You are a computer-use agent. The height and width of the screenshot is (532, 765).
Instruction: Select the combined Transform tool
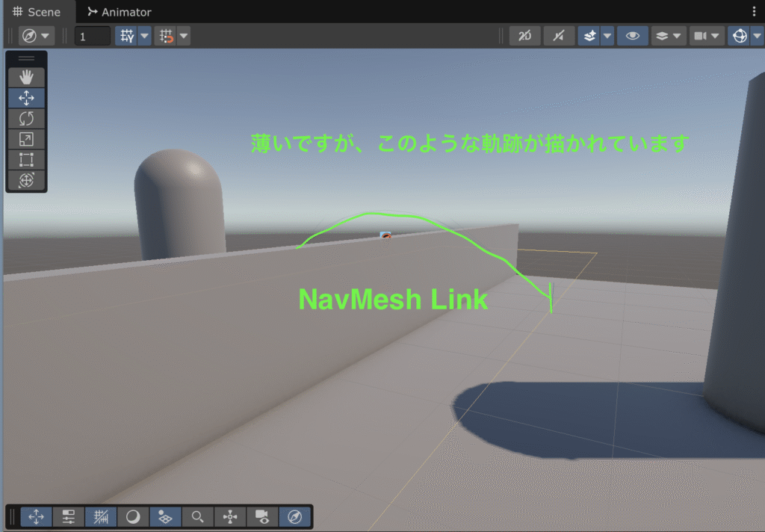[x=26, y=180]
